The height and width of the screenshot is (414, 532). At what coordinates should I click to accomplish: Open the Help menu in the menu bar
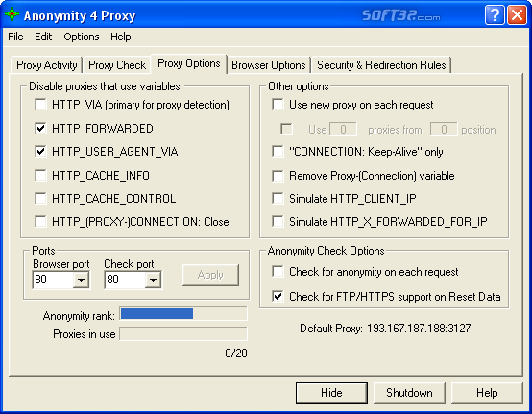click(120, 37)
